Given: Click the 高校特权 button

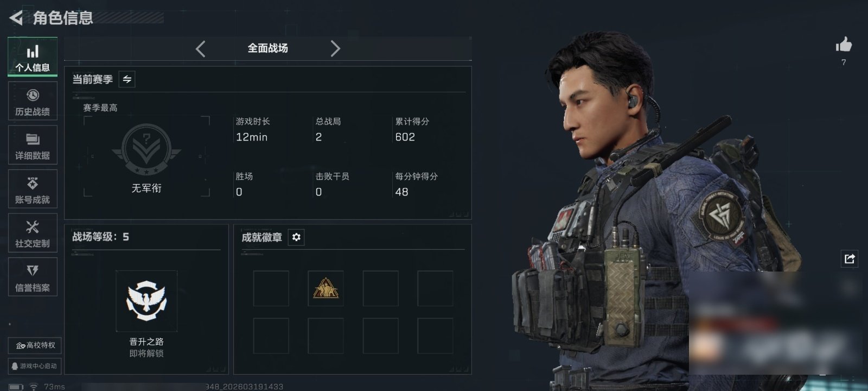Looking at the screenshot, I should (35, 345).
